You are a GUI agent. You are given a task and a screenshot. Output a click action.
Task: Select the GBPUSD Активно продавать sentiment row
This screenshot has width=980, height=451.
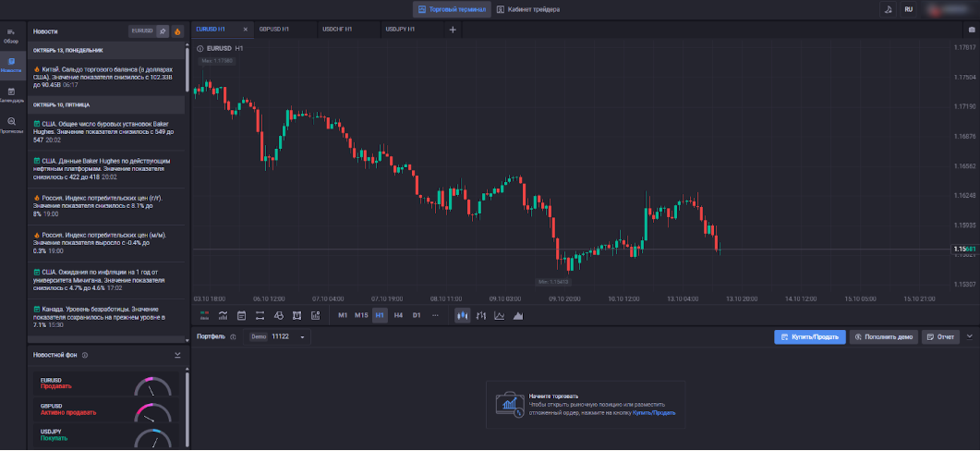pos(106,409)
